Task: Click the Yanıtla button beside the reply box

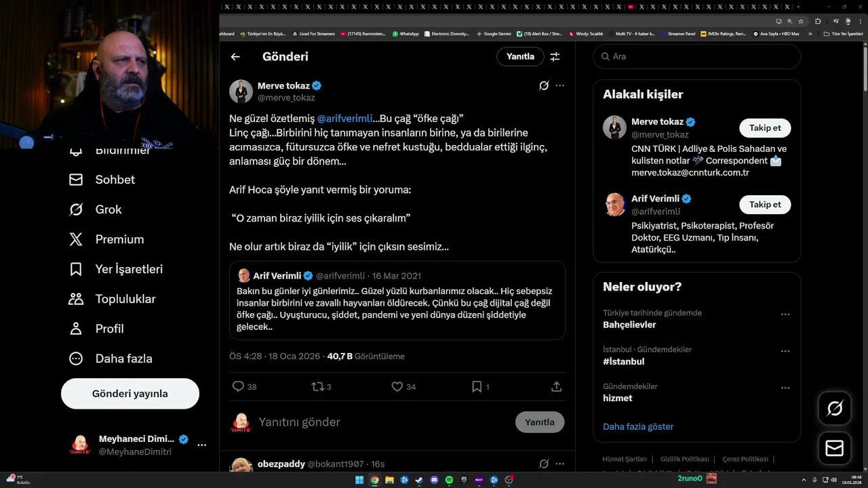Action: pos(540,422)
